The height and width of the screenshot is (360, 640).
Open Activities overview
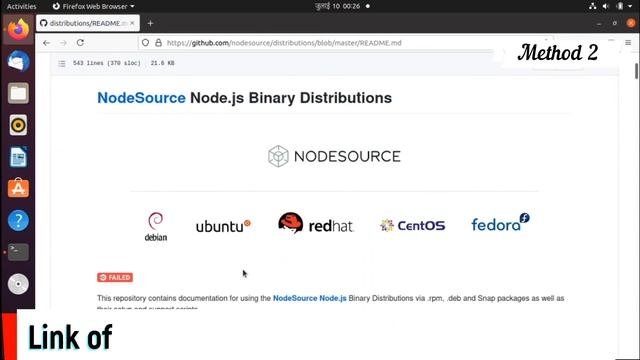click(21, 6)
